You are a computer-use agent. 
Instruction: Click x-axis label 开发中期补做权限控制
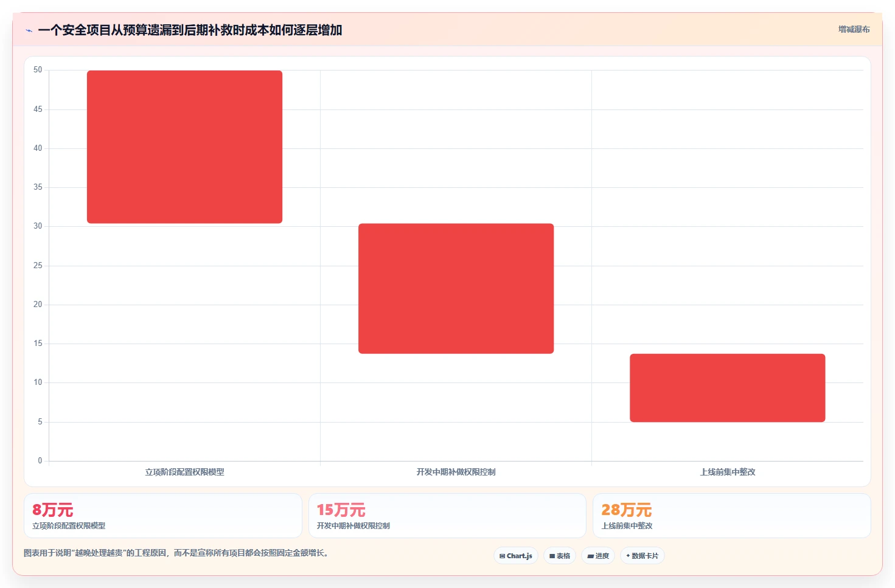coord(456,472)
